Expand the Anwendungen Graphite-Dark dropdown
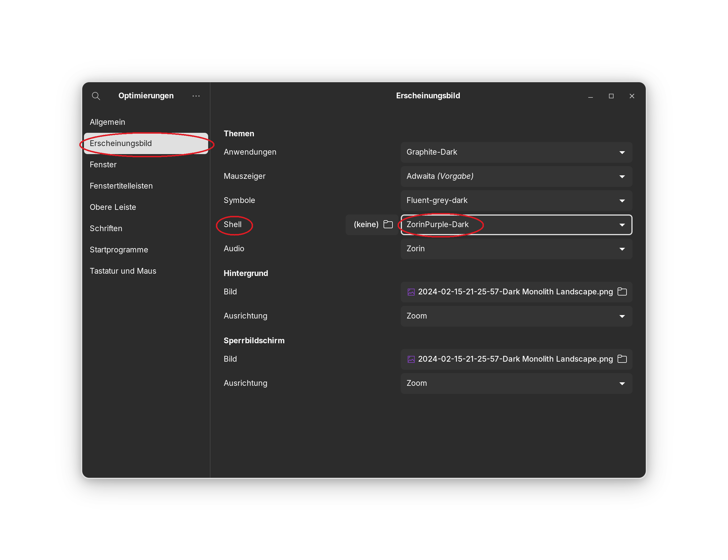The height and width of the screenshot is (560, 728). 516,152
